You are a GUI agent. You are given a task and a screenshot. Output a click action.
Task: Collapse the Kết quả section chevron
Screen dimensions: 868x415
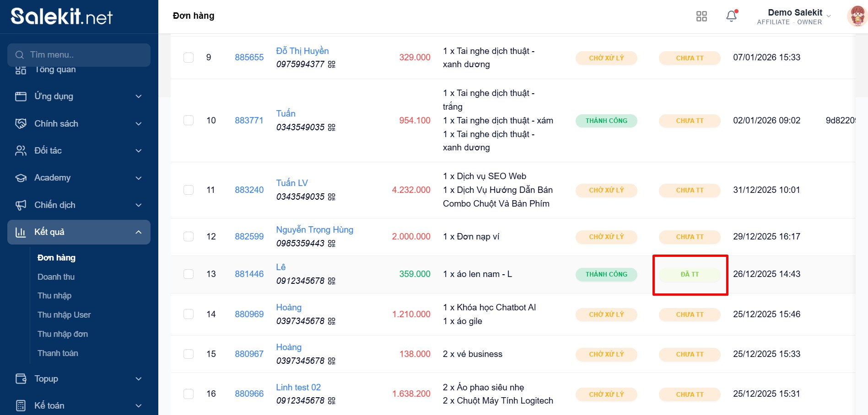coord(139,232)
